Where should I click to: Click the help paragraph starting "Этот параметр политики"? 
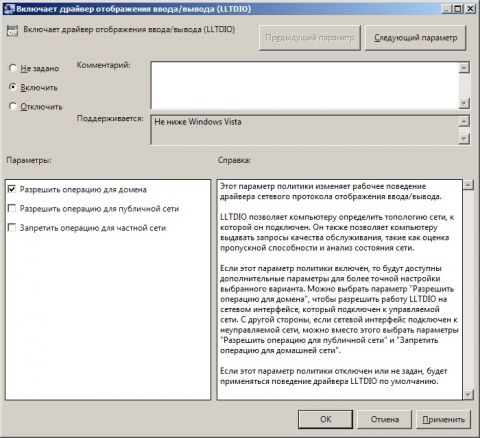[x=331, y=191]
